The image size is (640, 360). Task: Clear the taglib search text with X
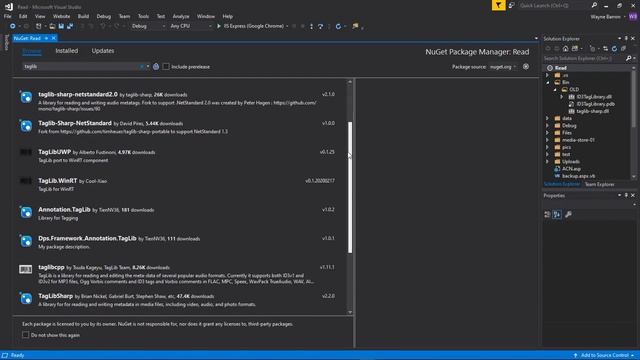click(x=142, y=67)
